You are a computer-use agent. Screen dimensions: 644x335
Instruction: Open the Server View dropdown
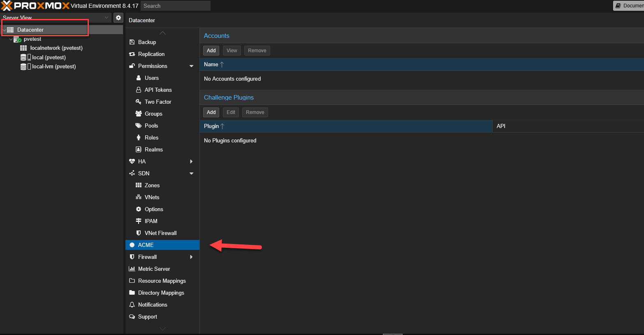(x=107, y=18)
